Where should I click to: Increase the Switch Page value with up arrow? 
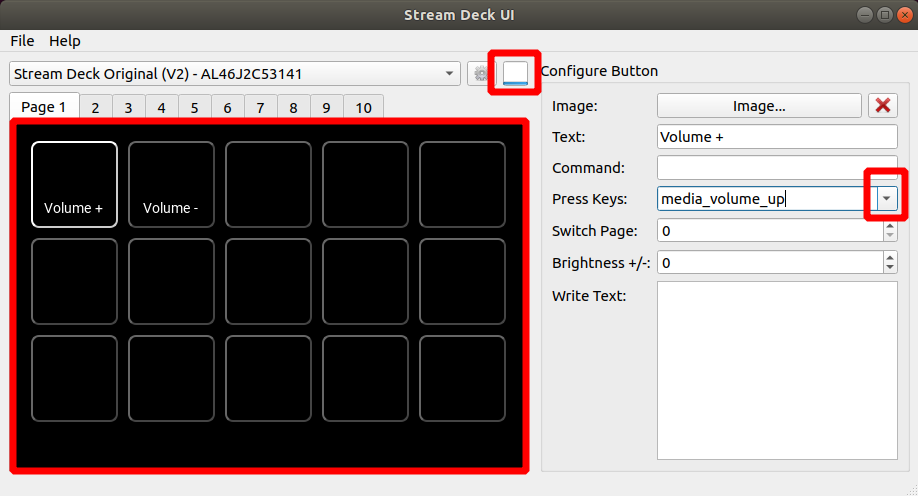click(890, 225)
